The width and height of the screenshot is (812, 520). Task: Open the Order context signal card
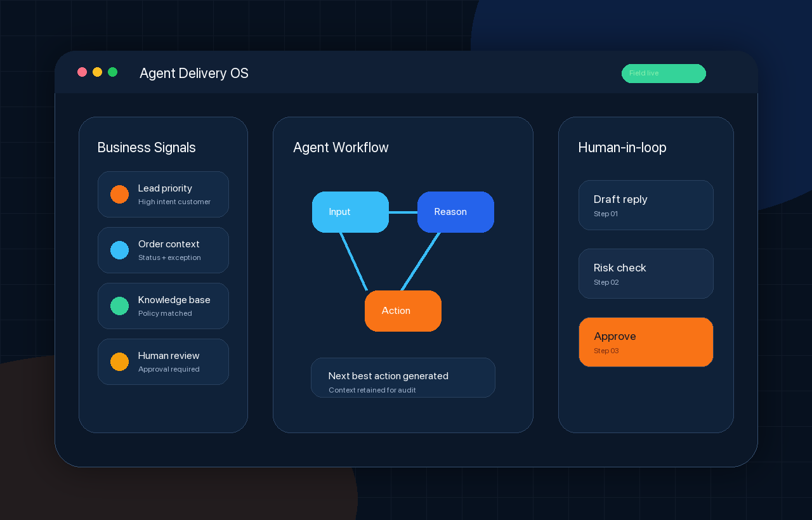[163, 250]
